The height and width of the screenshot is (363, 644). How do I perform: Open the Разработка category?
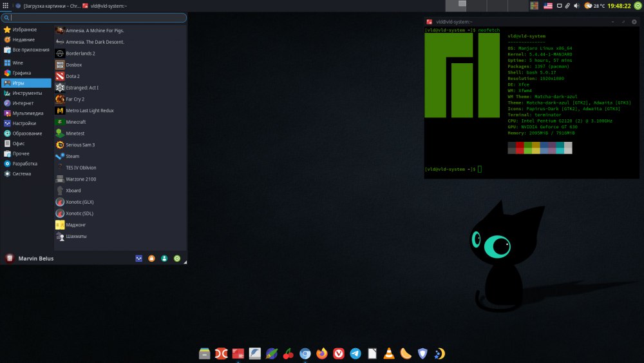point(26,164)
